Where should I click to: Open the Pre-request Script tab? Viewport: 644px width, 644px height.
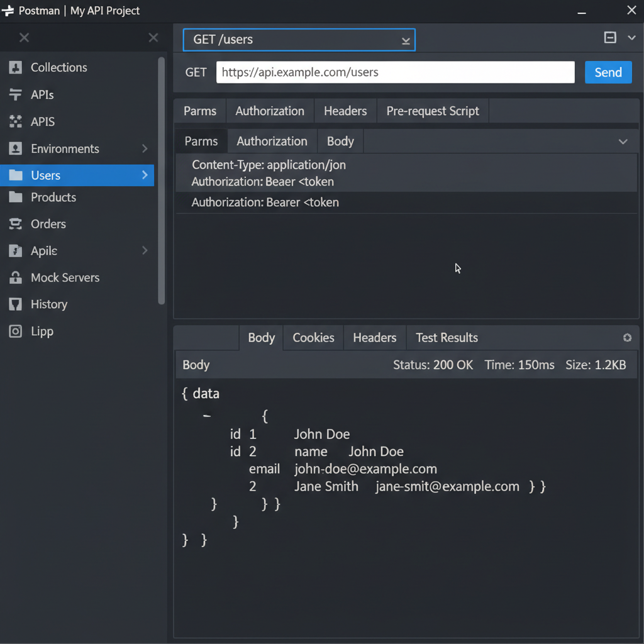click(433, 111)
